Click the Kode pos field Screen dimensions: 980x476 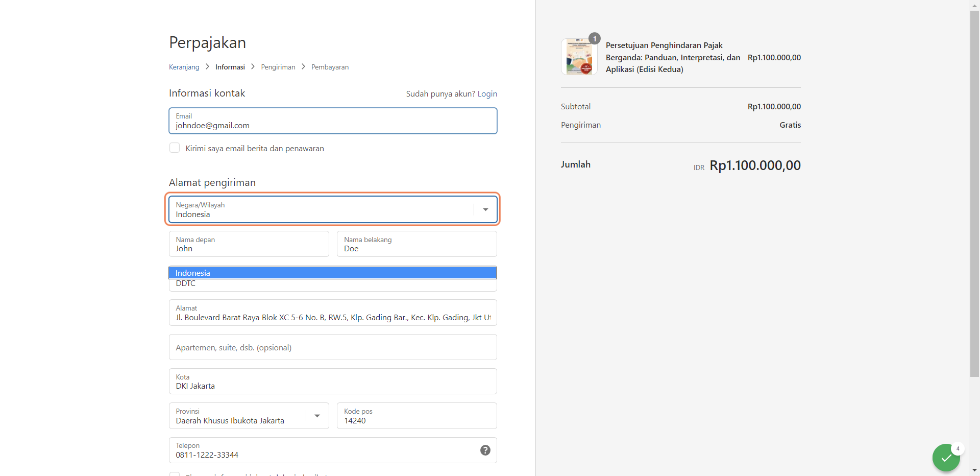(x=417, y=416)
